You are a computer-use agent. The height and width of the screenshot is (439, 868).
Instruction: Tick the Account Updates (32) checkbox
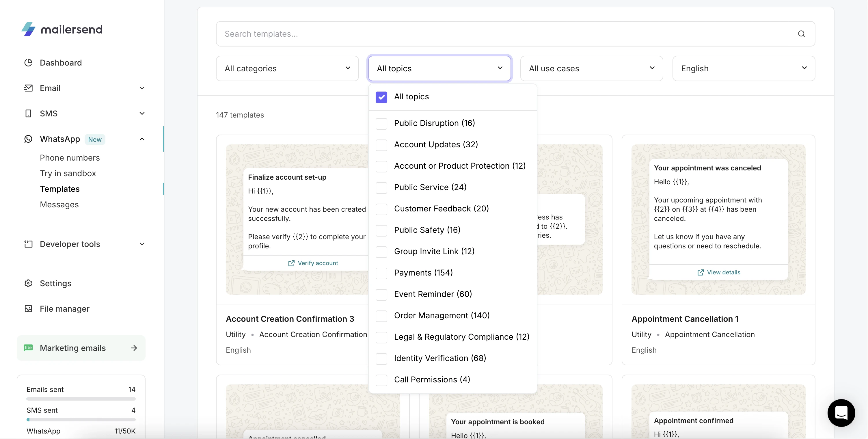click(x=381, y=145)
